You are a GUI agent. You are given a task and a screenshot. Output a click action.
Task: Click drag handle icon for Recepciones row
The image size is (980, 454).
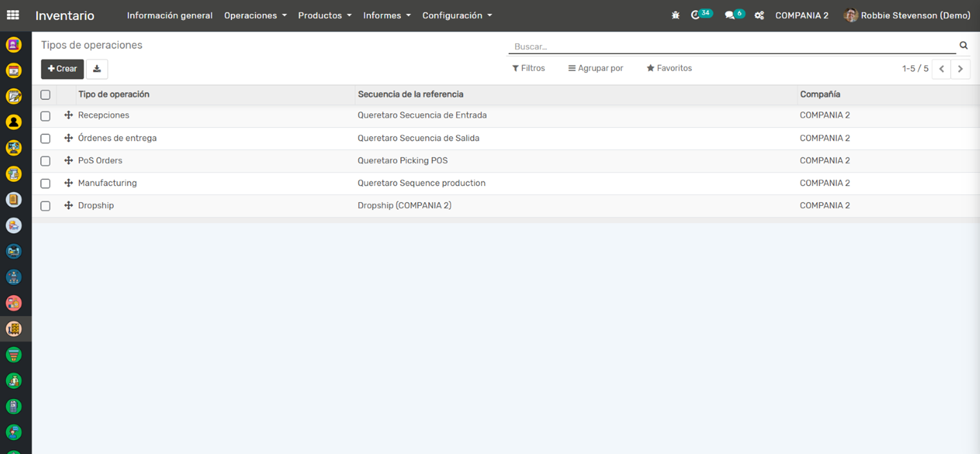click(x=68, y=116)
